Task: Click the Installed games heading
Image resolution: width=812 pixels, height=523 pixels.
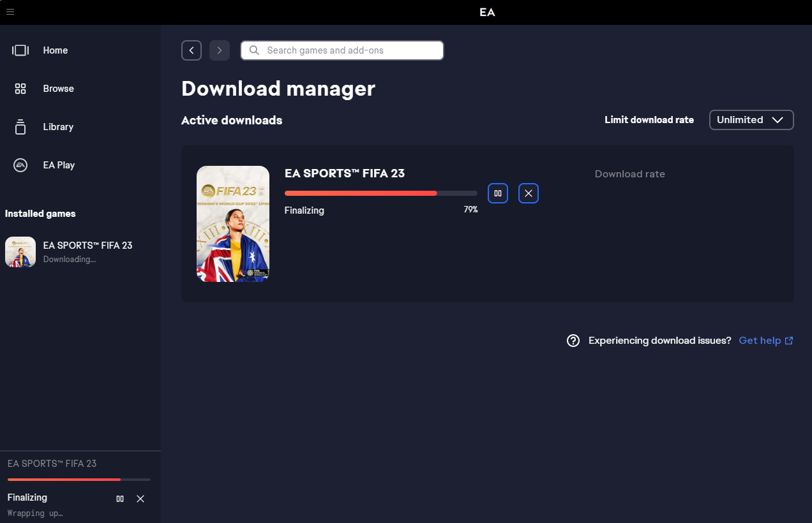Action: [x=40, y=214]
